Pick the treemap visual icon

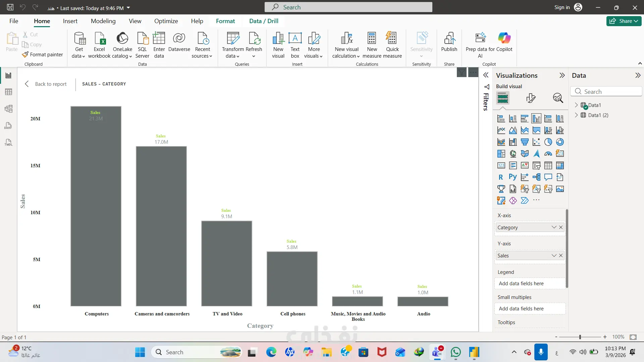[x=501, y=154]
